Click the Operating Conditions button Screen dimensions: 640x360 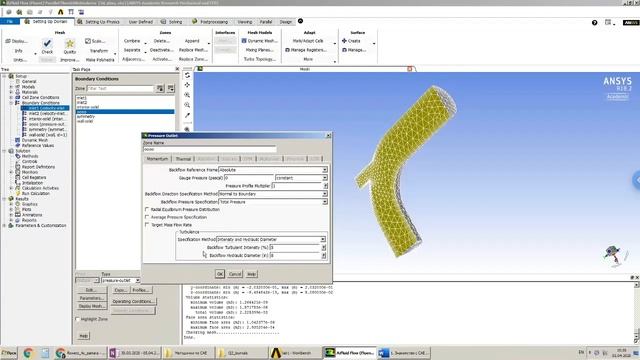133,301
